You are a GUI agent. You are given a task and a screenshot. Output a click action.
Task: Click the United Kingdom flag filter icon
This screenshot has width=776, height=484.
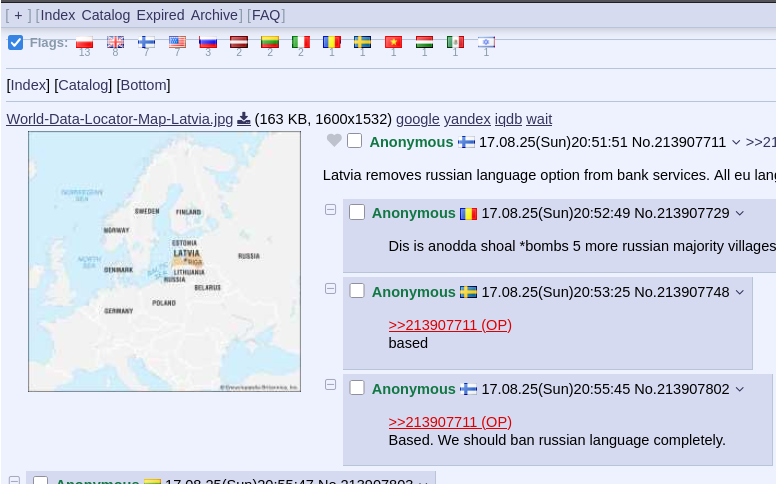click(115, 43)
